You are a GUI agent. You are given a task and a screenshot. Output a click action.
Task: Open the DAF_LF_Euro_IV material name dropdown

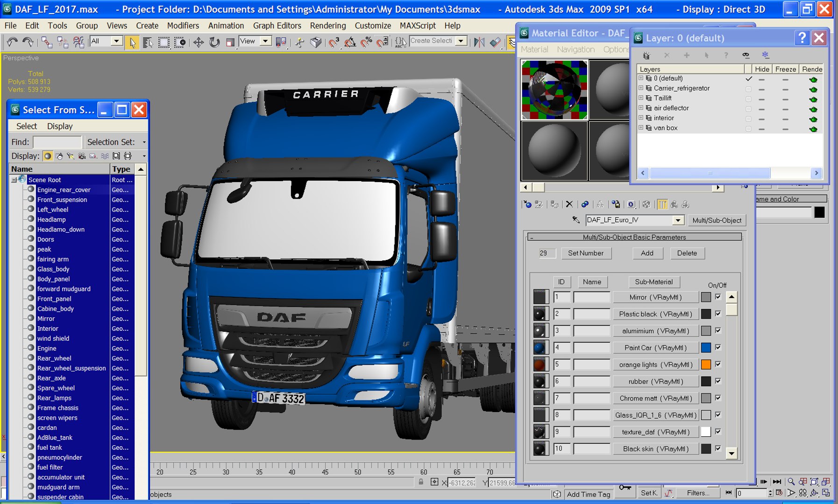[678, 220]
